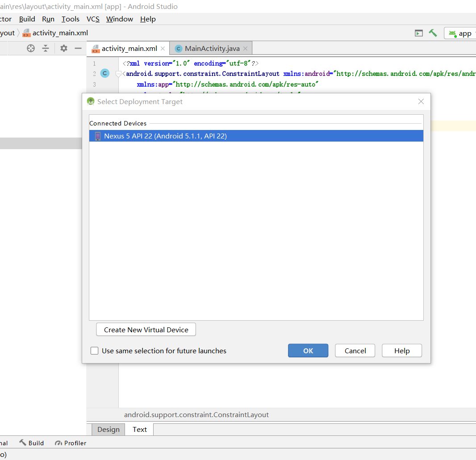Switch to the Text editor tab

pyautogui.click(x=140, y=429)
